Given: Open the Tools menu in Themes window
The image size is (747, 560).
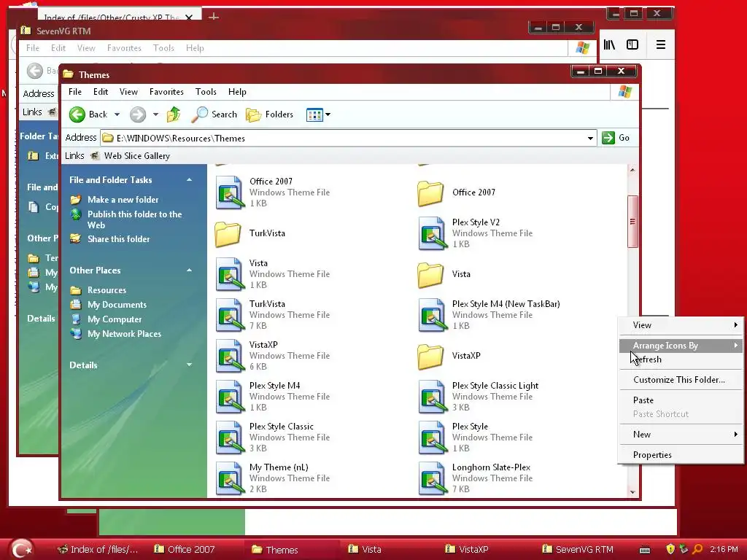Looking at the screenshot, I should tap(206, 92).
